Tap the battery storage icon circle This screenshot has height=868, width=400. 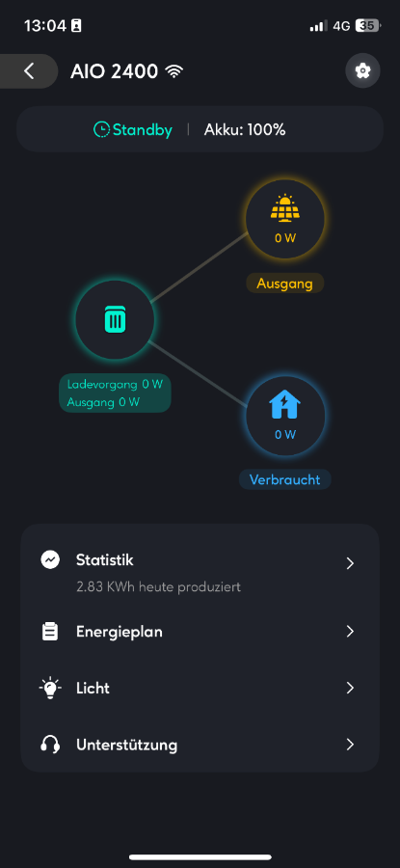115,319
